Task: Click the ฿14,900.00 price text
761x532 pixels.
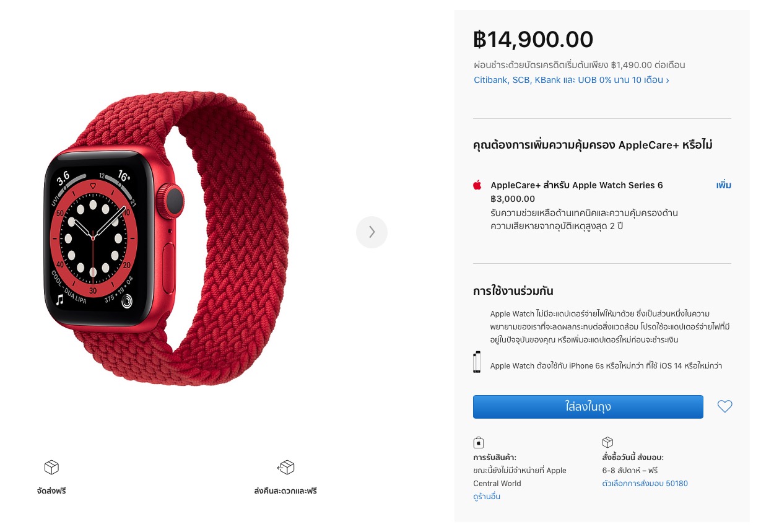Action: click(533, 40)
